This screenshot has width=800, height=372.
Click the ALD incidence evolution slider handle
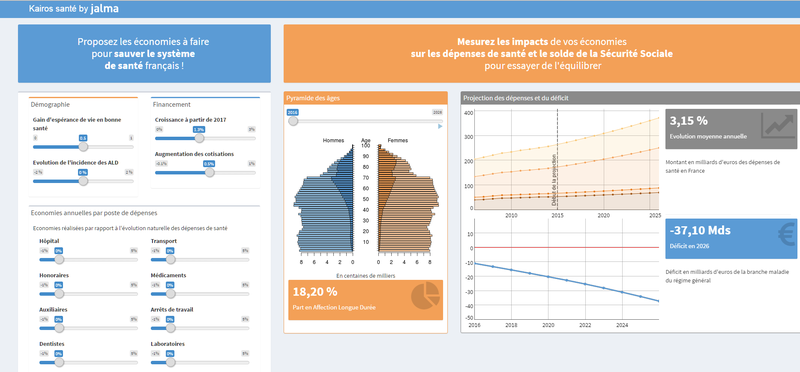click(83, 181)
